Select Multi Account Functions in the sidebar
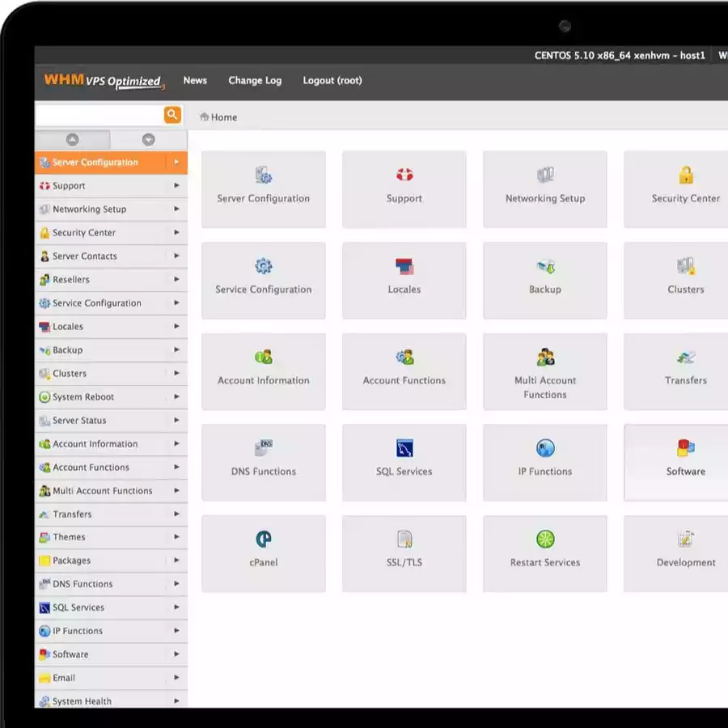728x728 pixels. (x=111, y=491)
